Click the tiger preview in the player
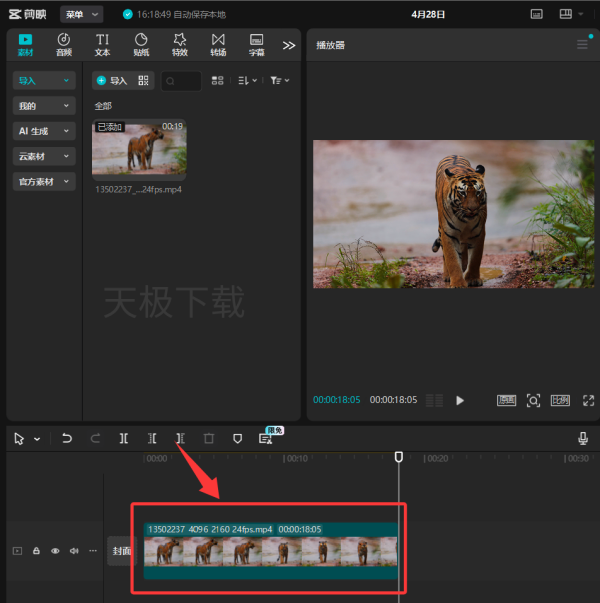 (453, 214)
